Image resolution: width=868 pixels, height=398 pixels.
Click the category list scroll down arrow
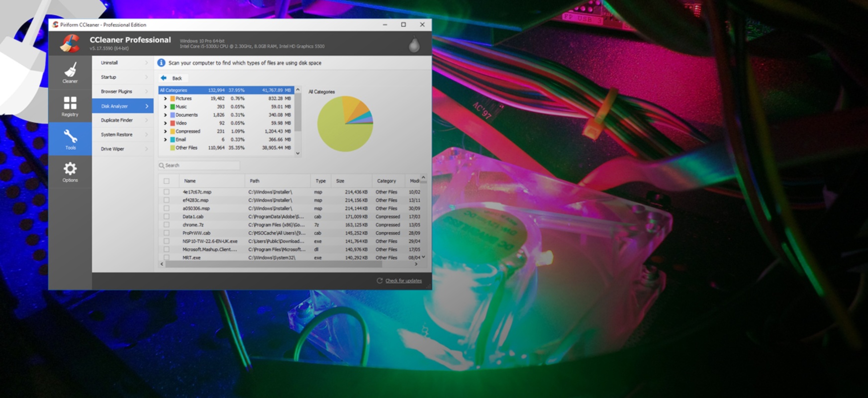pyautogui.click(x=298, y=153)
